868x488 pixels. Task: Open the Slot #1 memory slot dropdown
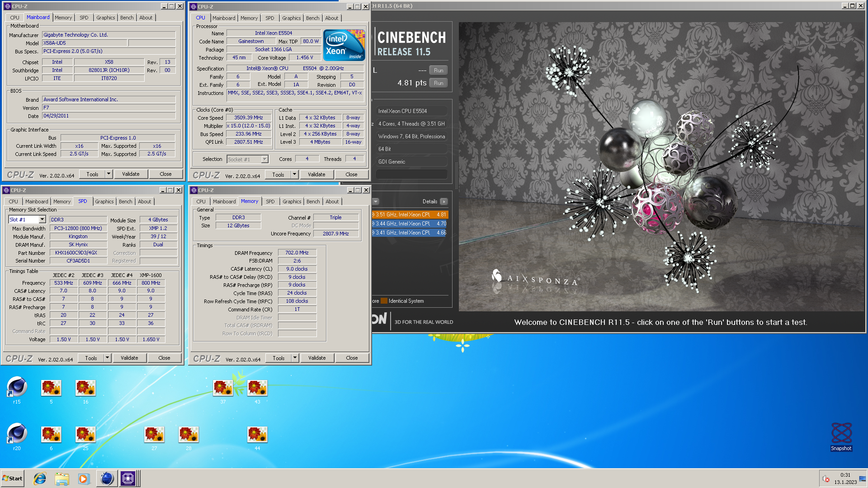[42, 220]
